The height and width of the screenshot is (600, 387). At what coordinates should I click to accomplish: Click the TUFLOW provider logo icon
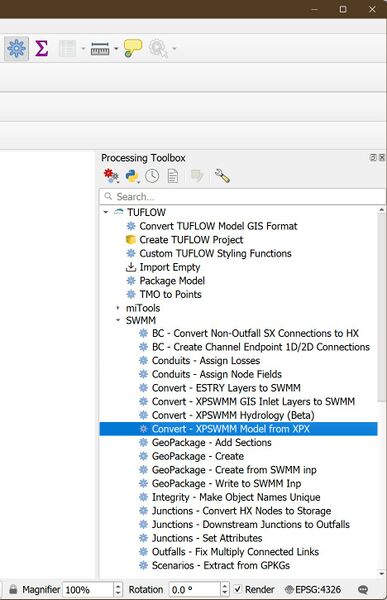click(119, 212)
